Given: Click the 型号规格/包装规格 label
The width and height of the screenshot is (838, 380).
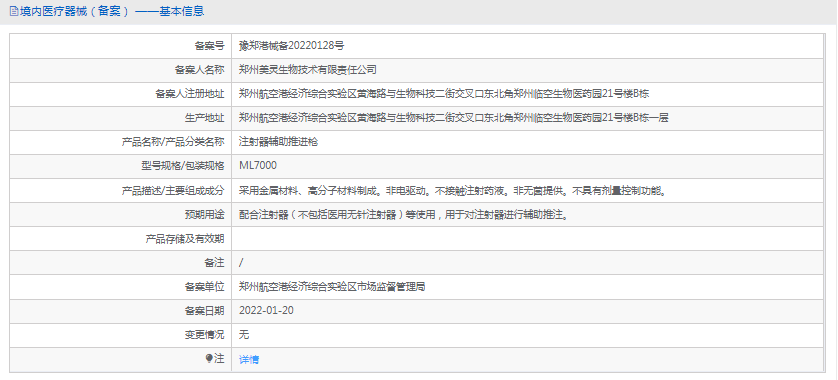Looking at the screenshot, I should click(183, 166).
